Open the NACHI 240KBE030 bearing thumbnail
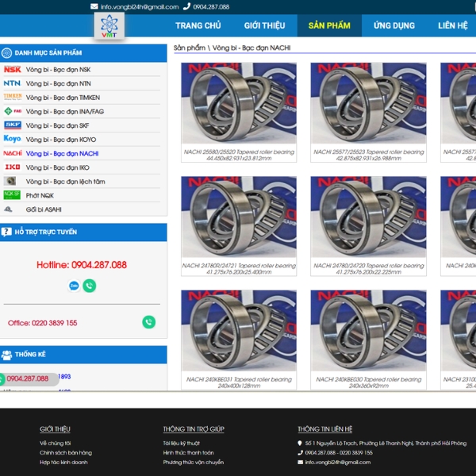476x476 pixels. (368, 330)
